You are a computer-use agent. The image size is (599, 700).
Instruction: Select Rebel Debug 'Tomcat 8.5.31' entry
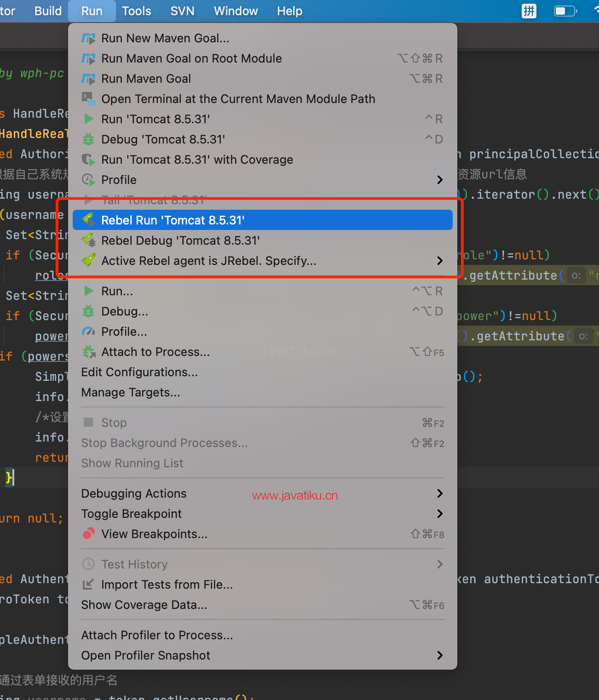tap(263, 241)
